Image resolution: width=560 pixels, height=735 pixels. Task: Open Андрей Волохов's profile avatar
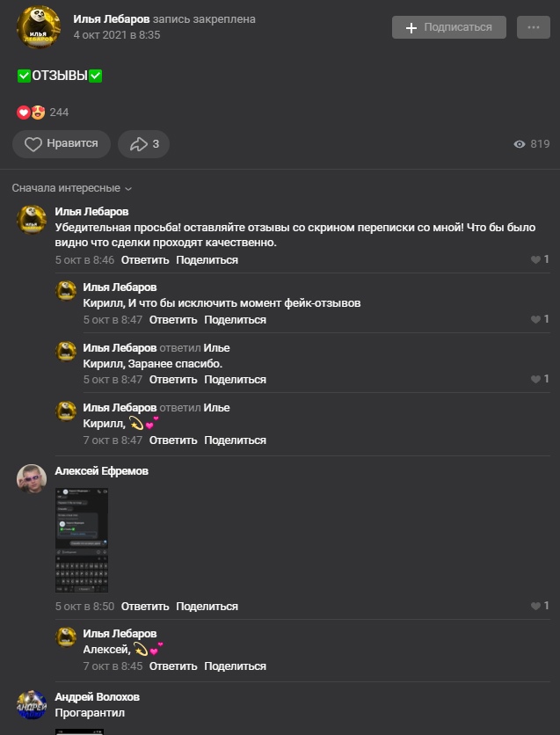pos(32,704)
